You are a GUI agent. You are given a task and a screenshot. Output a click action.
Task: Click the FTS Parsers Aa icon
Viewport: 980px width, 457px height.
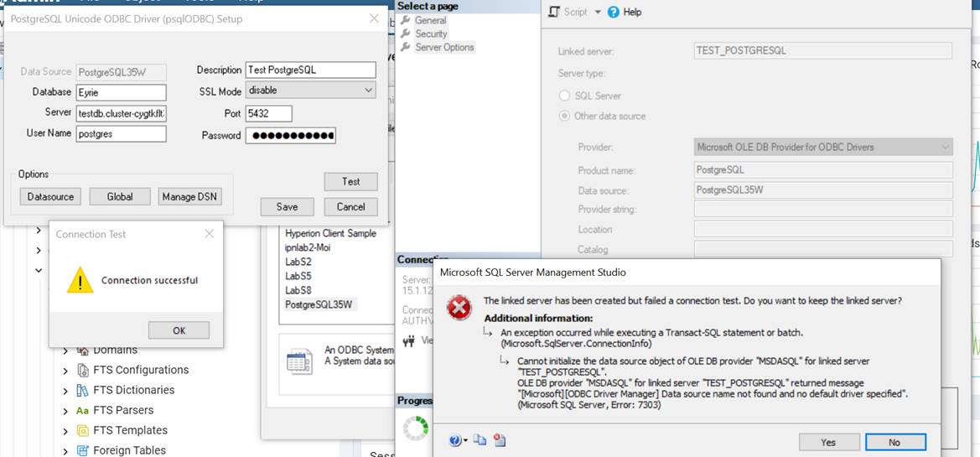(82, 410)
